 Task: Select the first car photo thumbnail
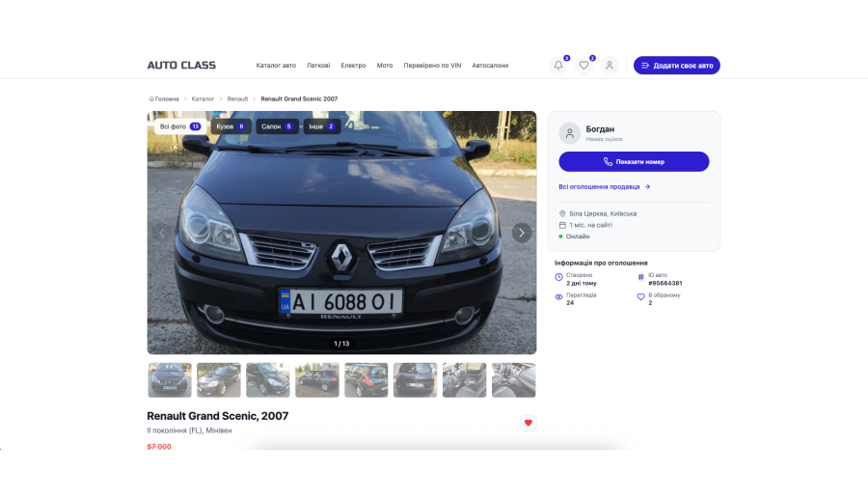point(170,380)
